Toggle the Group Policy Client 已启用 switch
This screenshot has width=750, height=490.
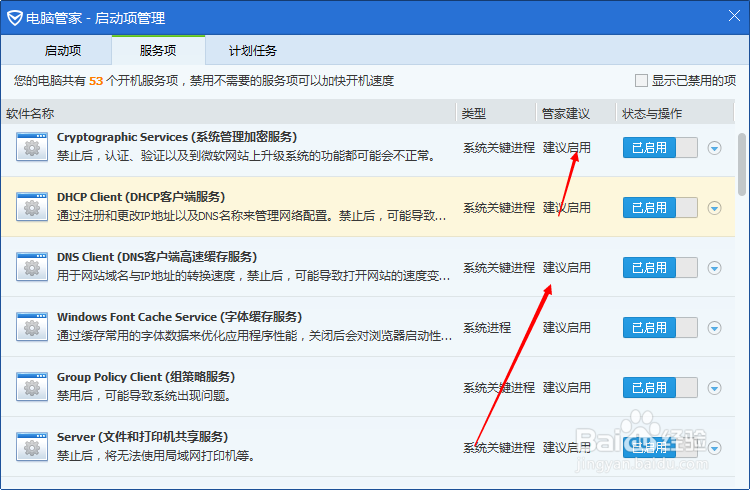[660, 388]
